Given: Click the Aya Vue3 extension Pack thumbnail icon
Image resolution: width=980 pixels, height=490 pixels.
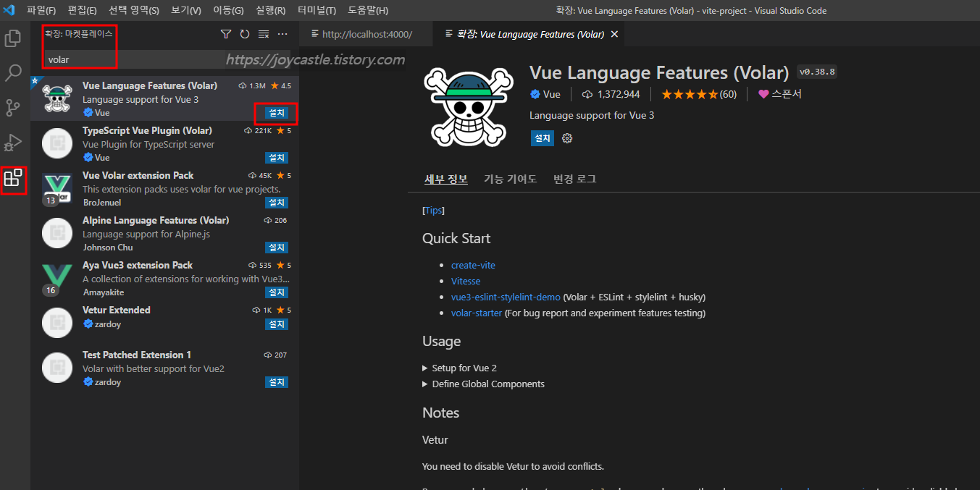Looking at the screenshot, I should 57,278.
